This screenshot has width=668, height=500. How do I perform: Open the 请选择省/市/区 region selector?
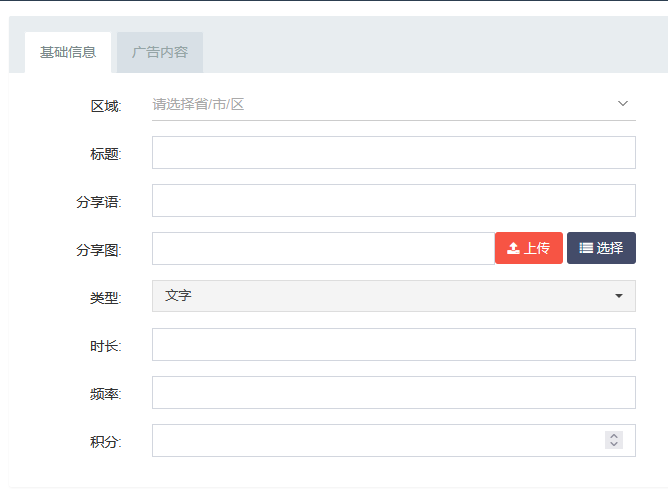(380, 104)
